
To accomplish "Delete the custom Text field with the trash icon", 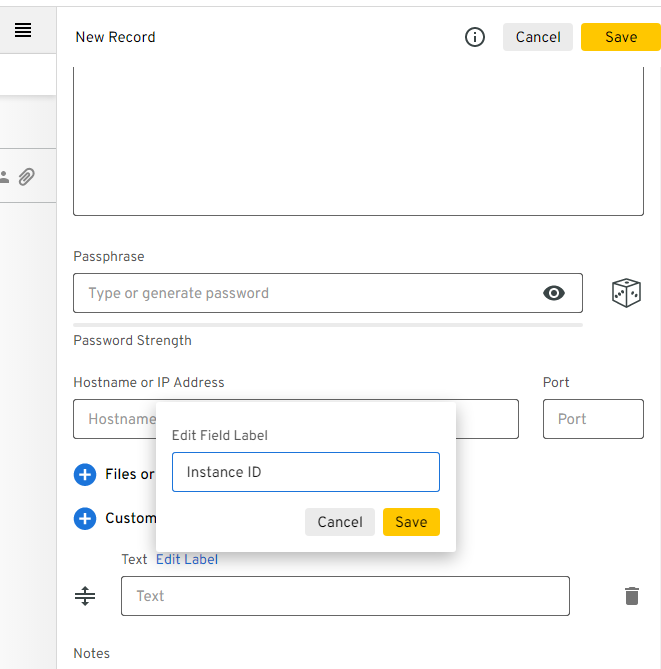I will [x=631, y=596].
